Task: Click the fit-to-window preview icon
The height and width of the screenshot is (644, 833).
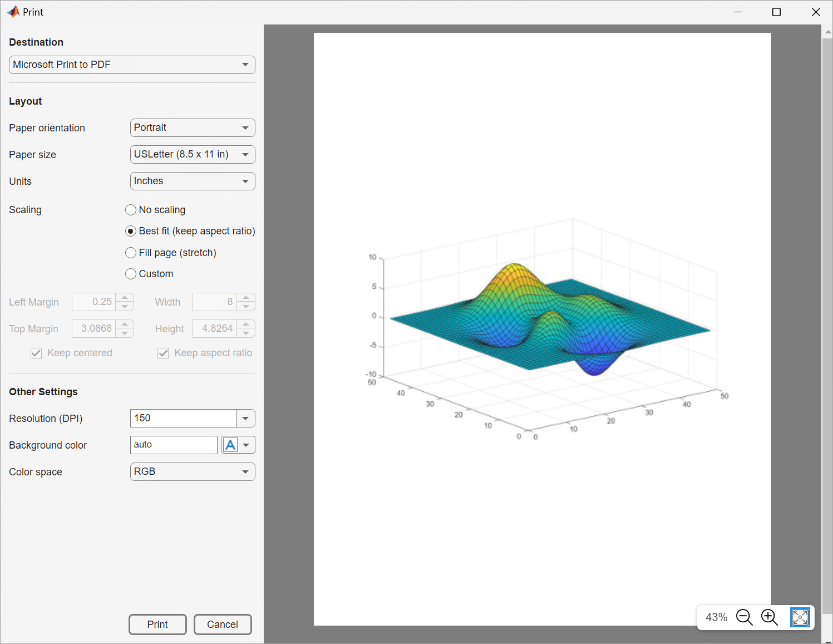Action: (800, 617)
